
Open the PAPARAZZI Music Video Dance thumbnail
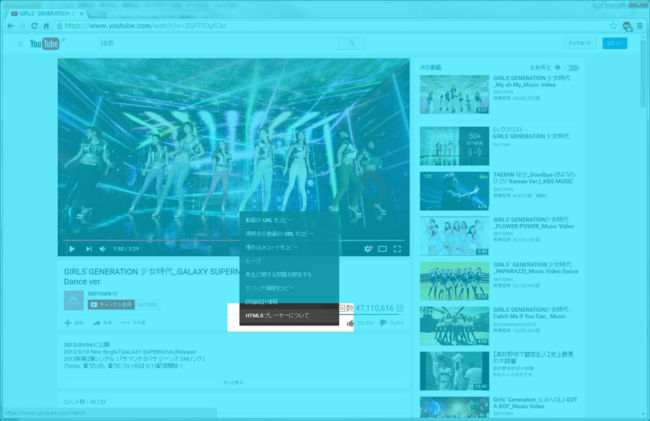click(x=454, y=281)
